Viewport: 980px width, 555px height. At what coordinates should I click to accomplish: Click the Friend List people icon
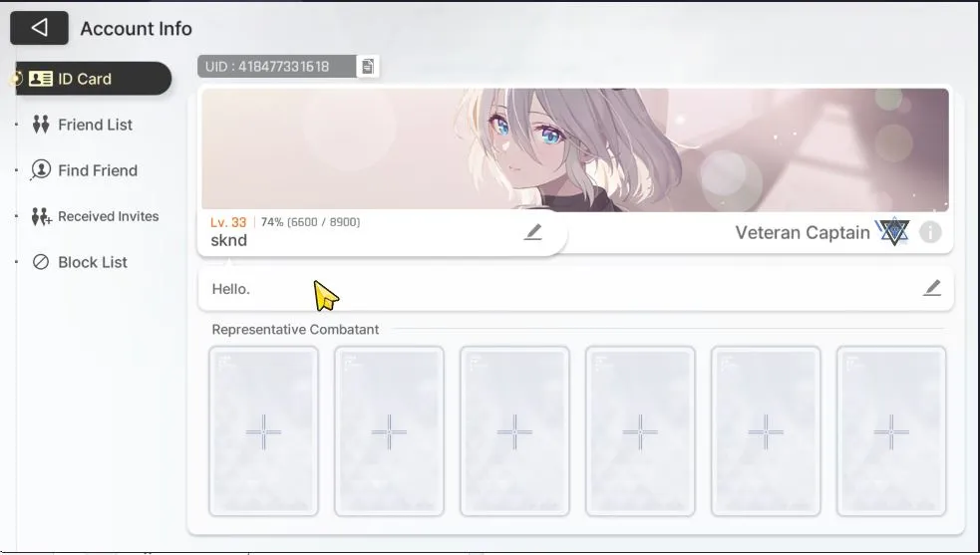click(41, 125)
